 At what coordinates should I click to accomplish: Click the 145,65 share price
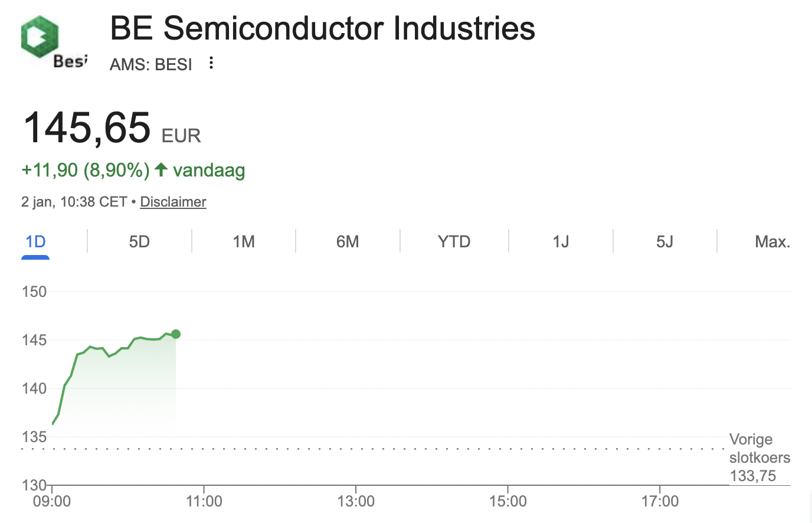point(87,128)
